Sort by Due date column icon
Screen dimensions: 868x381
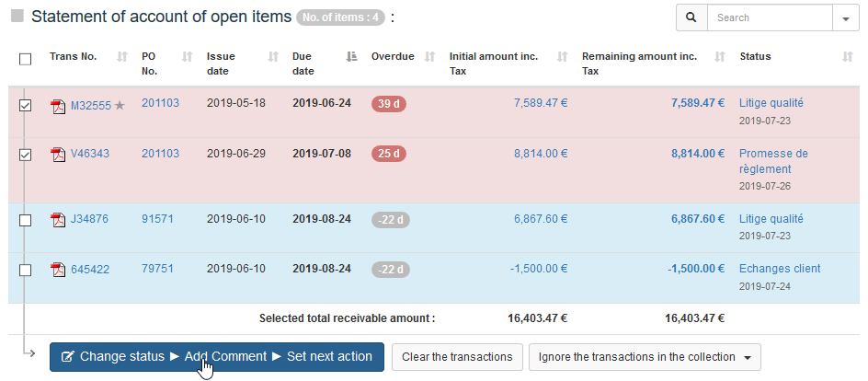[x=351, y=57]
